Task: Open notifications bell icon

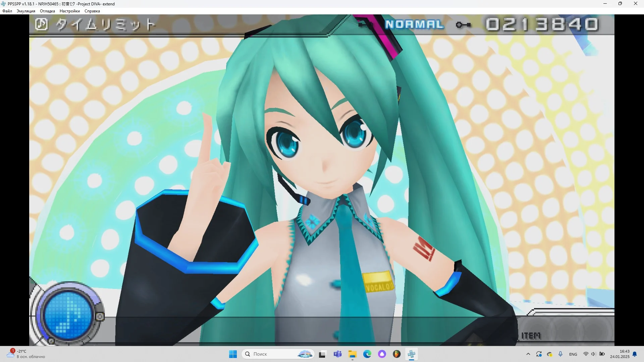Action: click(635, 354)
